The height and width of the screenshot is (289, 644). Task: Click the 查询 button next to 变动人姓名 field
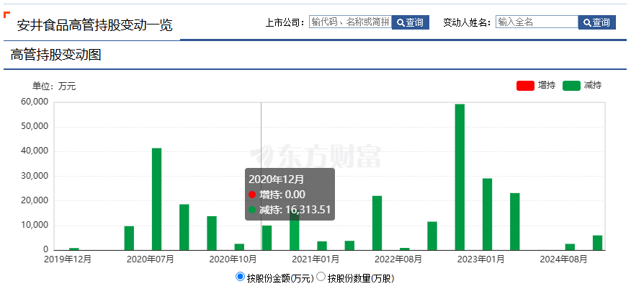tap(596, 22)
